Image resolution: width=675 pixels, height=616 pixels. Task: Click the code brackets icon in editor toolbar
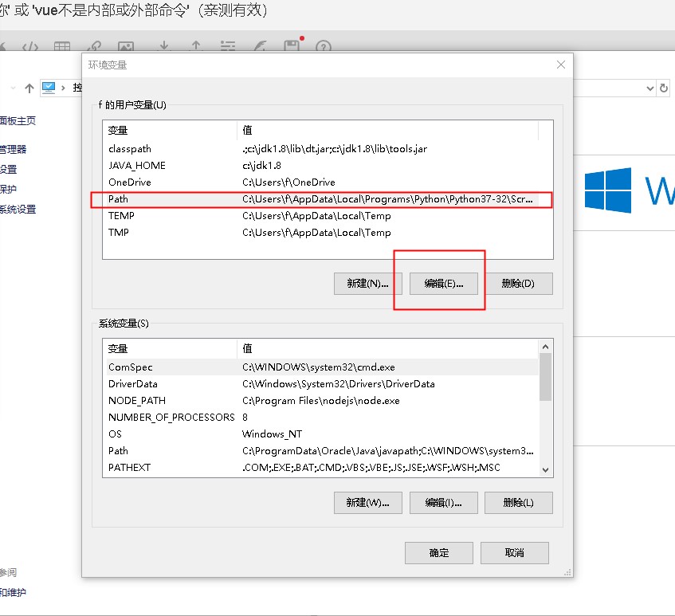coord(30,46)
